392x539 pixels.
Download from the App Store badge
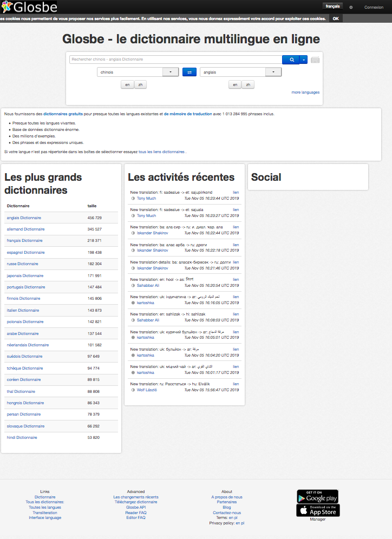[318, 510]
